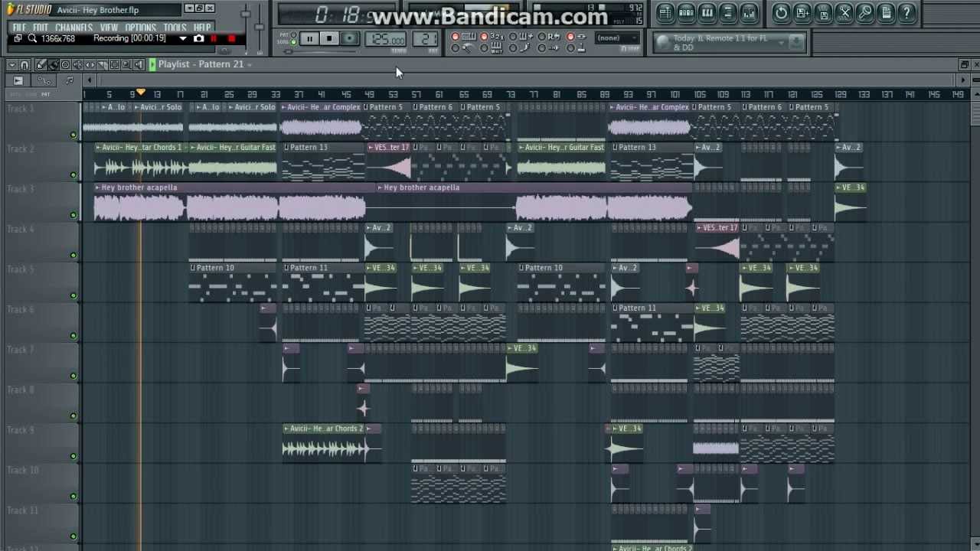The image size is (980, 551).
Task: Mute Track 5 using its green light
Action: 73,295
